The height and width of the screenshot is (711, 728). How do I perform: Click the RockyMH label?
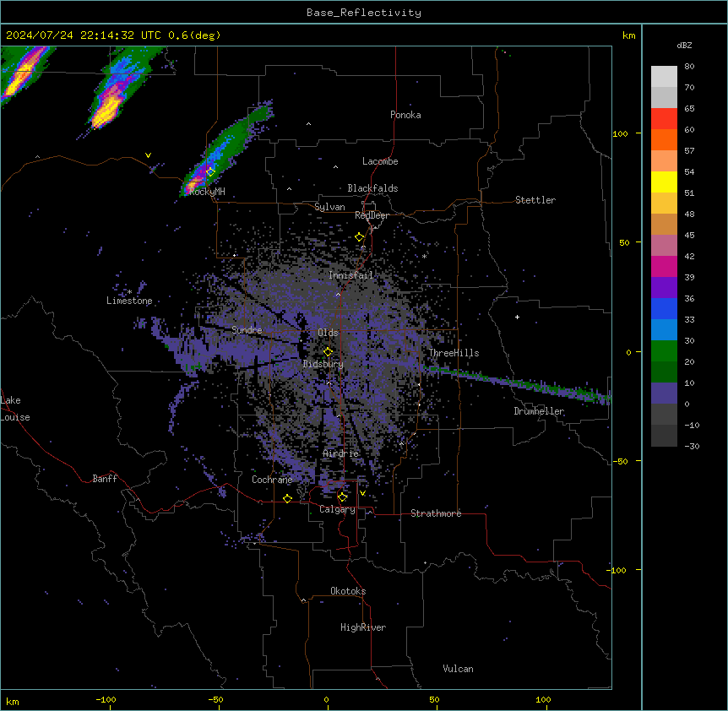(207, 192)
